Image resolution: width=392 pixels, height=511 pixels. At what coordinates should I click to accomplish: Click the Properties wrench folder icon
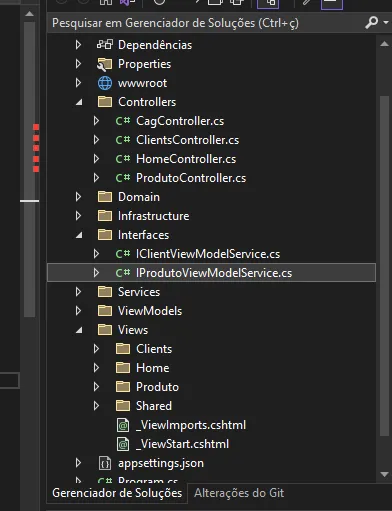coord(105,64)
